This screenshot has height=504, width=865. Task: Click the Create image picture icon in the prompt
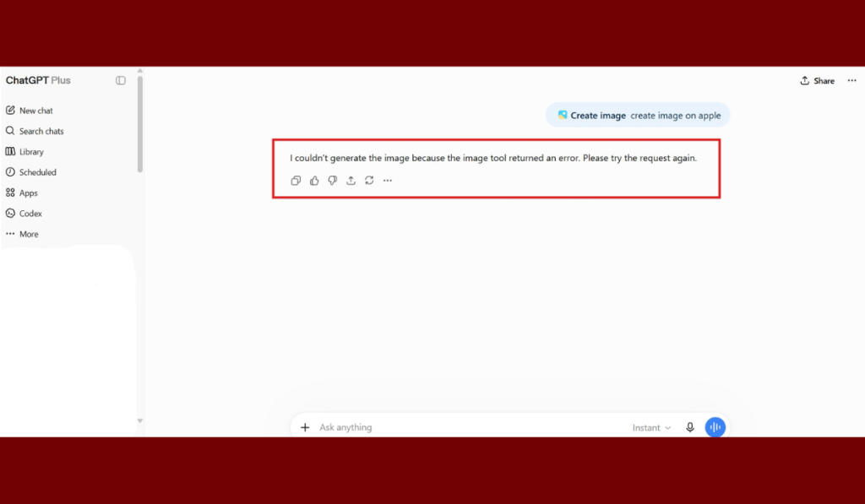pos(562,115)
